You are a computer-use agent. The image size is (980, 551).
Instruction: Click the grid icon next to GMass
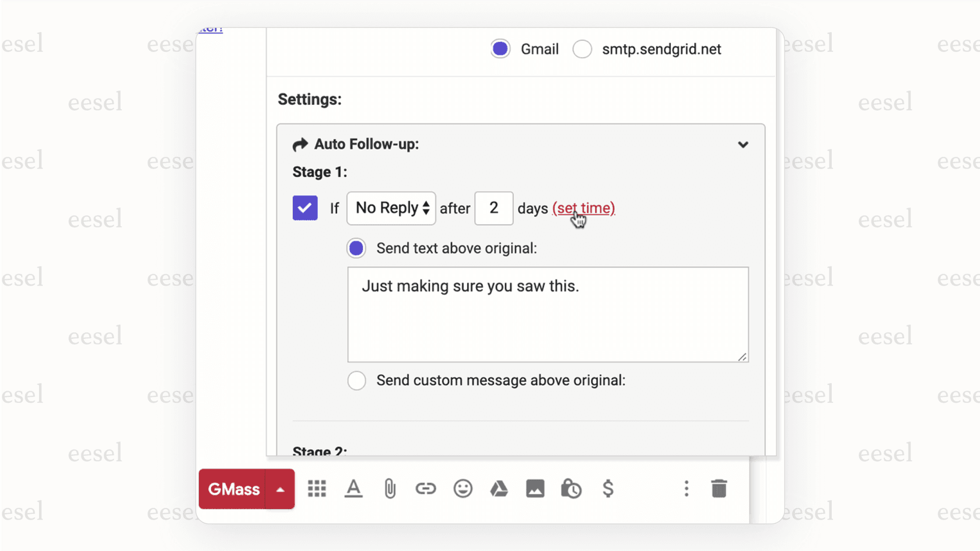tap(317, 489)
